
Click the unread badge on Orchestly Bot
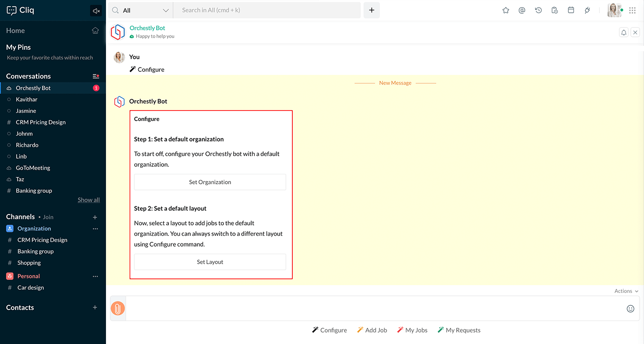(x=96, y=88)
